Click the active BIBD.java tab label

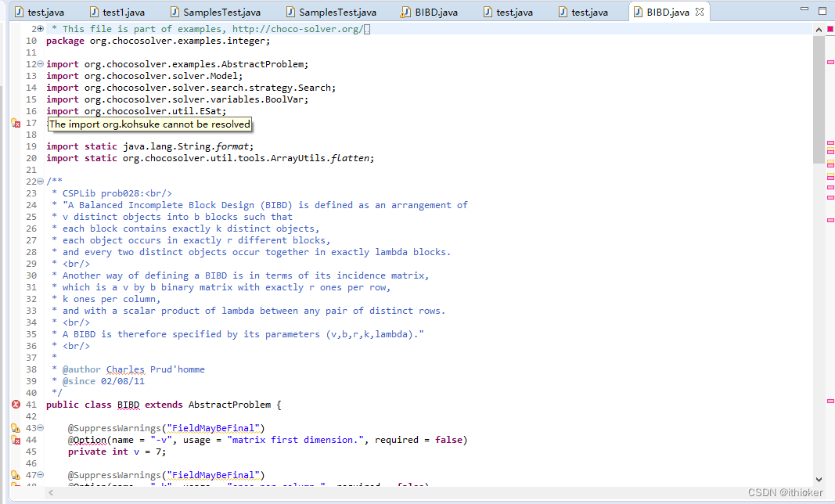click(668, 12)
